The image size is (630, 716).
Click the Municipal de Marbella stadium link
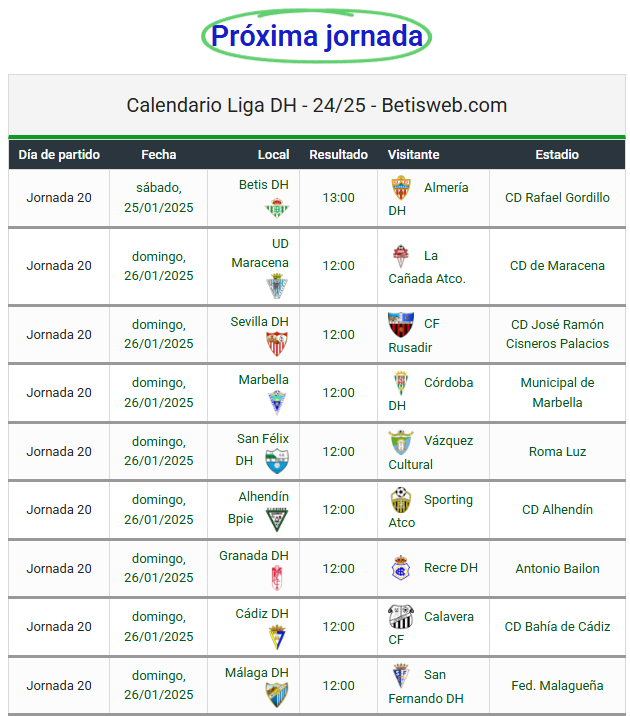[x=557, y=393]
